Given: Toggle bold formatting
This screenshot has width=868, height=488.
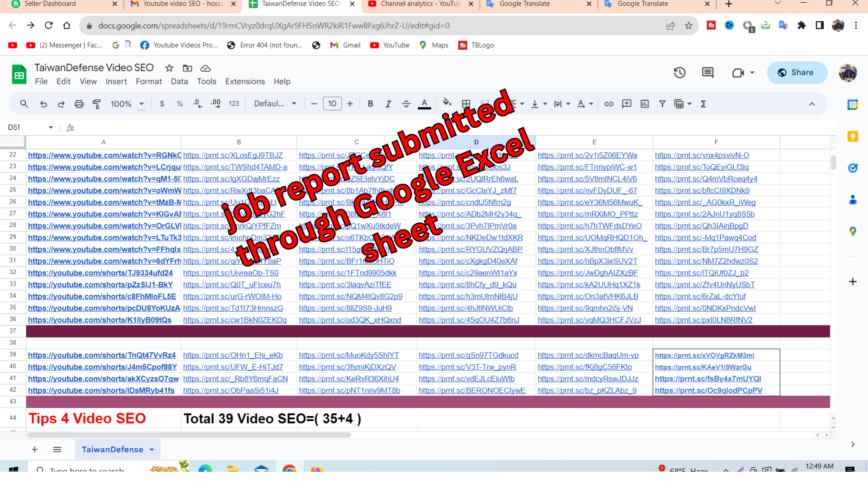Looking at the screenshot, I should [x=370, y=104].
